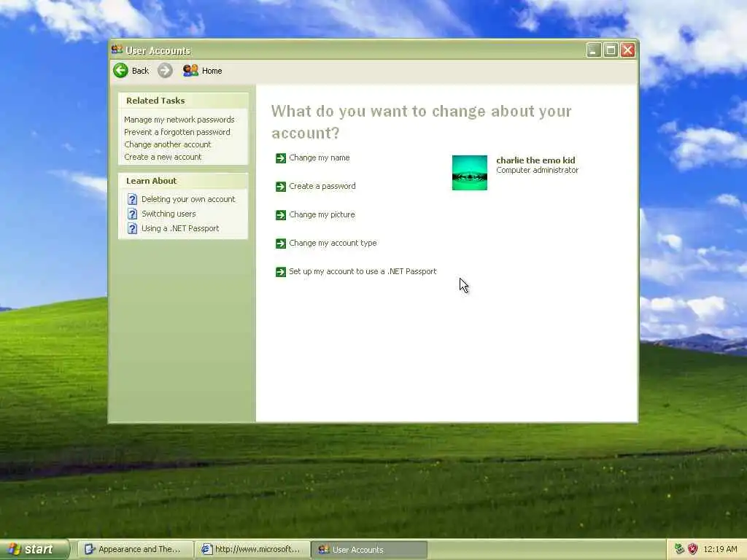747x560 pixels.
Task: Open the Using a .NET Passport help topic
Action: (x=180, y=228)
